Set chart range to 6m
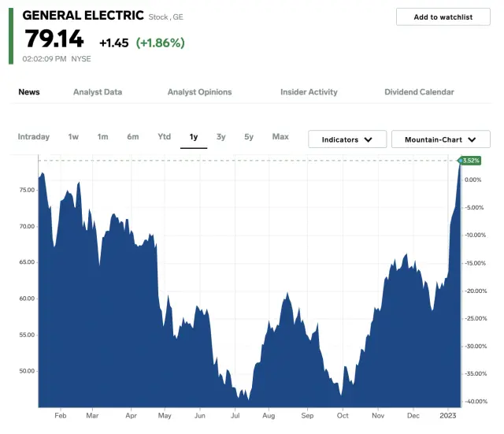 [132, 137]
